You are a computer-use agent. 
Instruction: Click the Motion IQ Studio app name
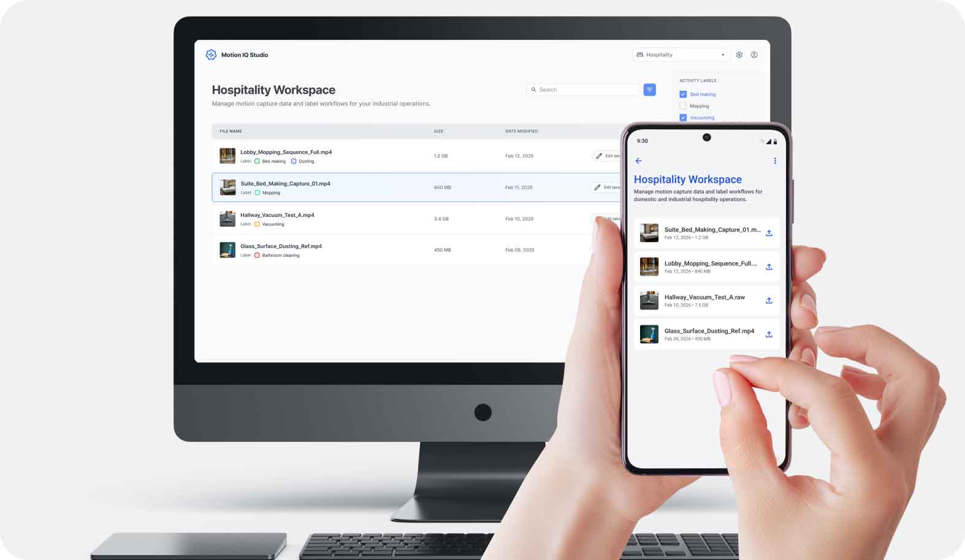pos(245,55)
